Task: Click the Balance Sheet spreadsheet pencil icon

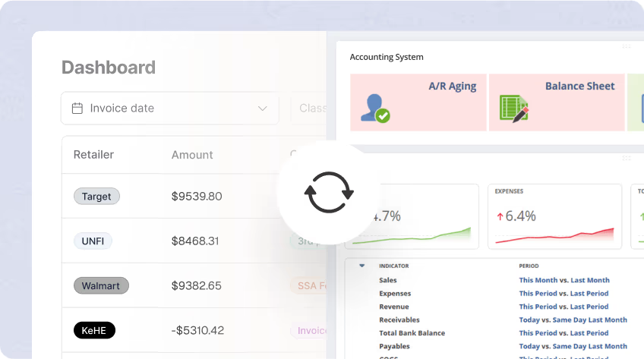Action: pos(514,109)
